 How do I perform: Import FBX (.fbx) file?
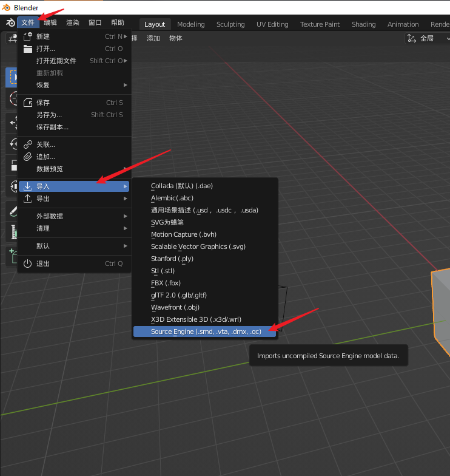205,283
